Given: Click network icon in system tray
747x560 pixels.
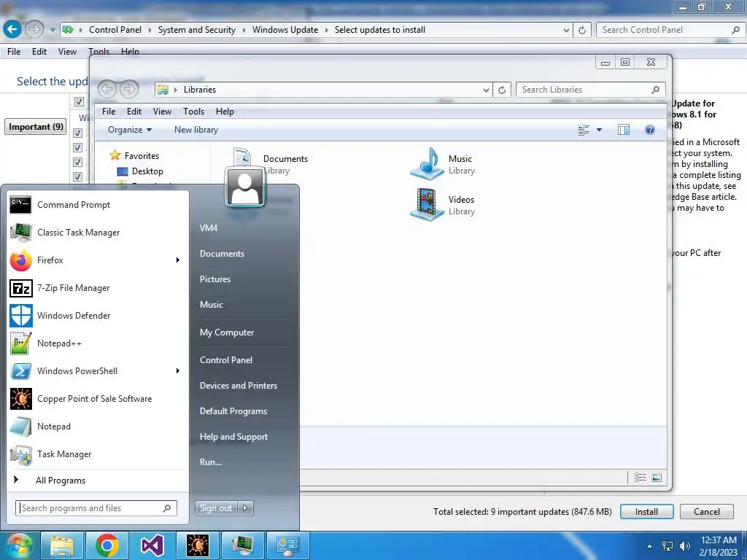Looking at the screenshot, I should point(667,545).
